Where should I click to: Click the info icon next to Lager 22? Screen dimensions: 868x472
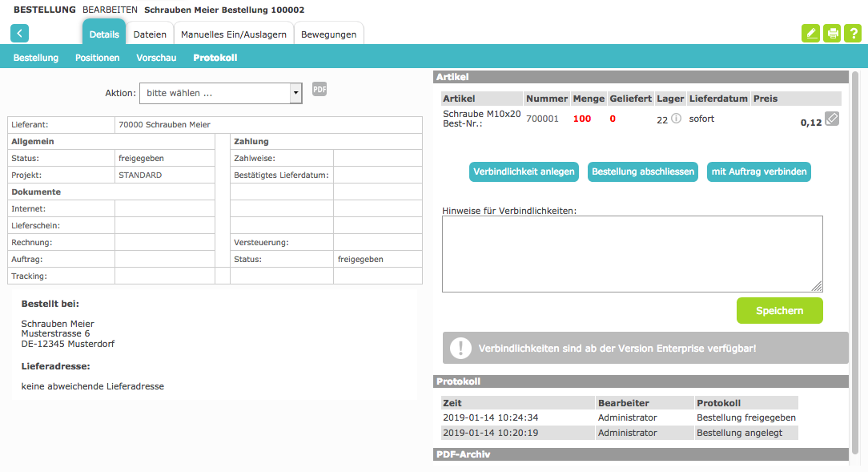[676, 119]
